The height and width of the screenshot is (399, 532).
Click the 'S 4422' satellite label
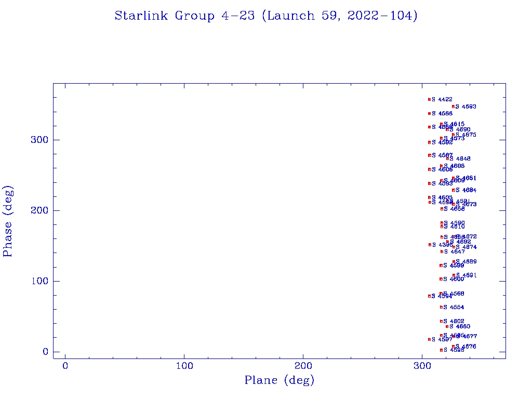pos(442,99)
